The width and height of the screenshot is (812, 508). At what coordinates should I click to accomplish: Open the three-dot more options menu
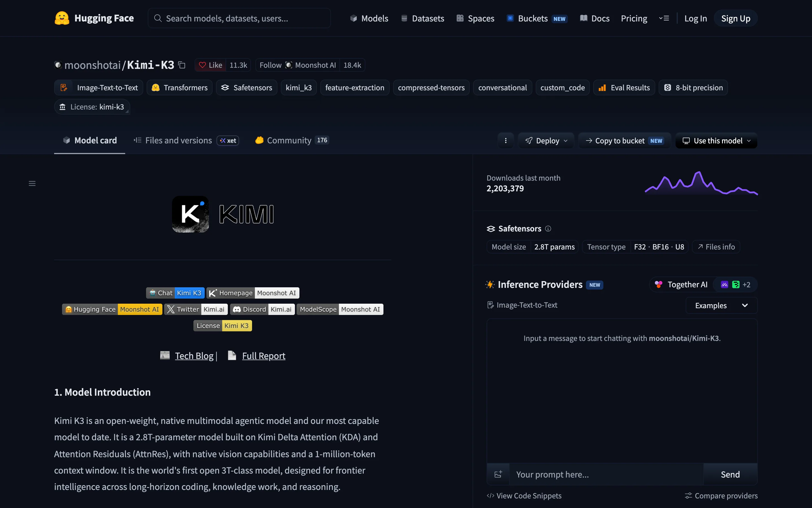pyautogui.click(x=506, y=141)
